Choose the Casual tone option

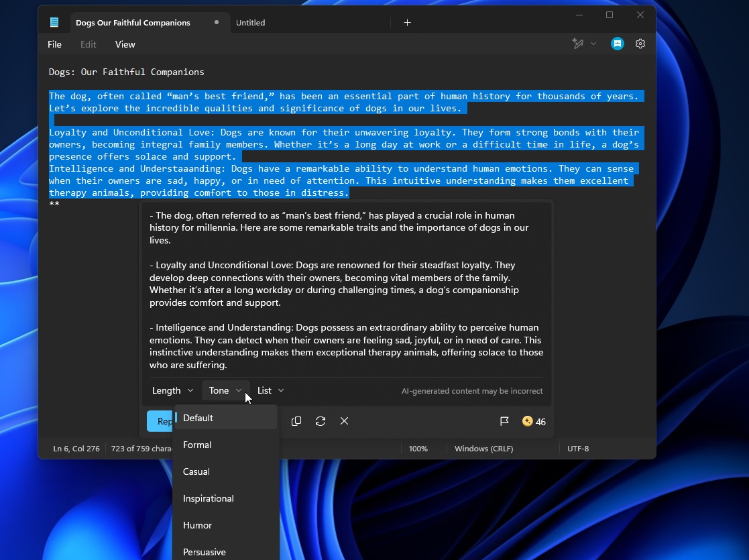coord(225,471)
